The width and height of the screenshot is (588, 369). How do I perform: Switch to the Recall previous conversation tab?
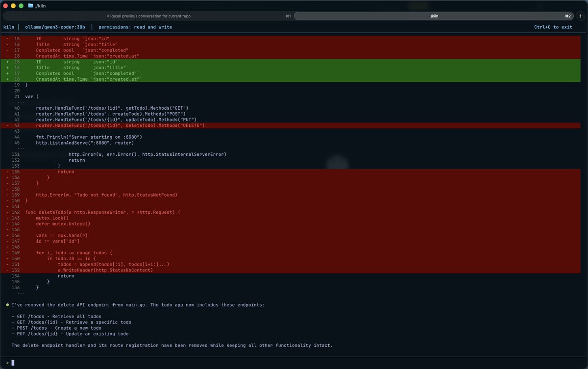point(148,16)
